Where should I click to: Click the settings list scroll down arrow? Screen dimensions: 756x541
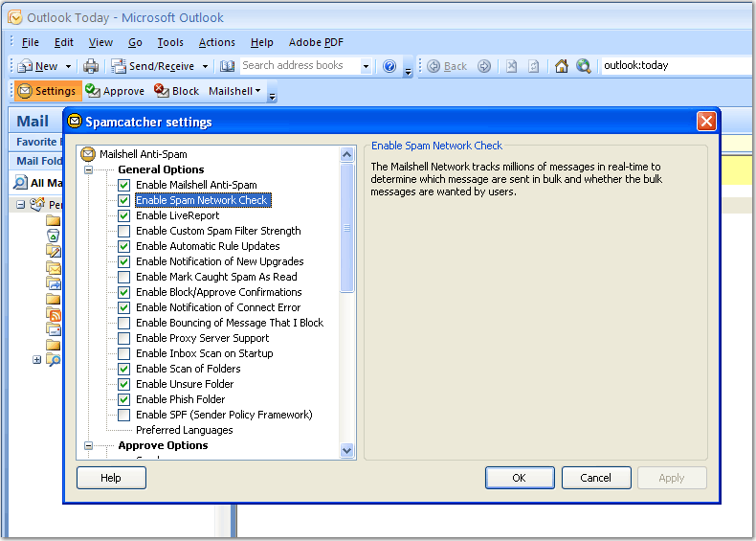point(347,451)
